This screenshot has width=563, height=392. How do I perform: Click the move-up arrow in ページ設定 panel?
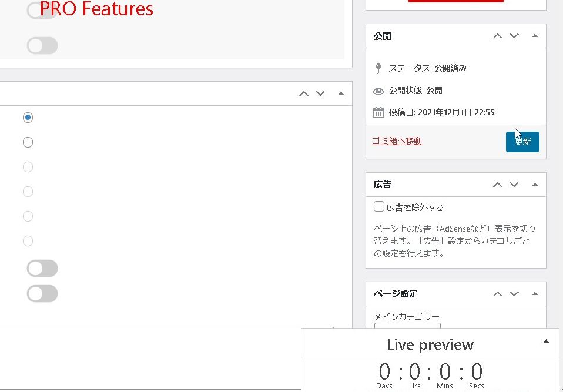tap(498, 294)
